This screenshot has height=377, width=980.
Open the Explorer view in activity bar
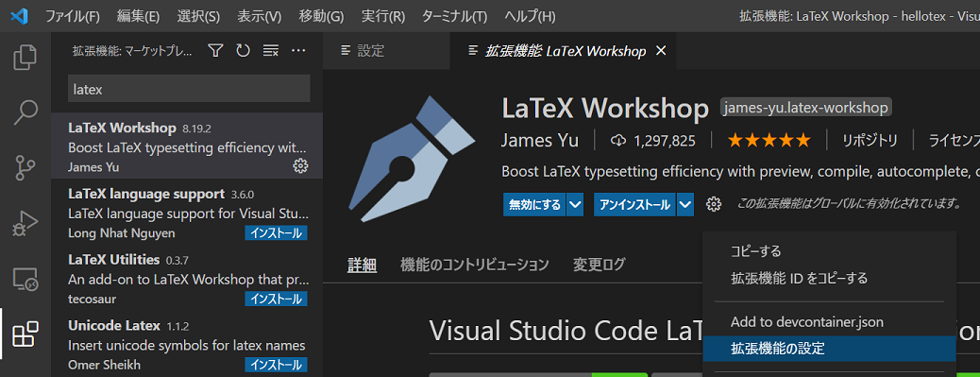pyautogui.click(x=25, y=57)
